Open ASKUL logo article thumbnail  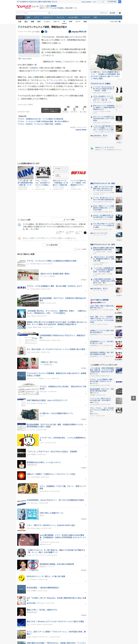point(21,288)
